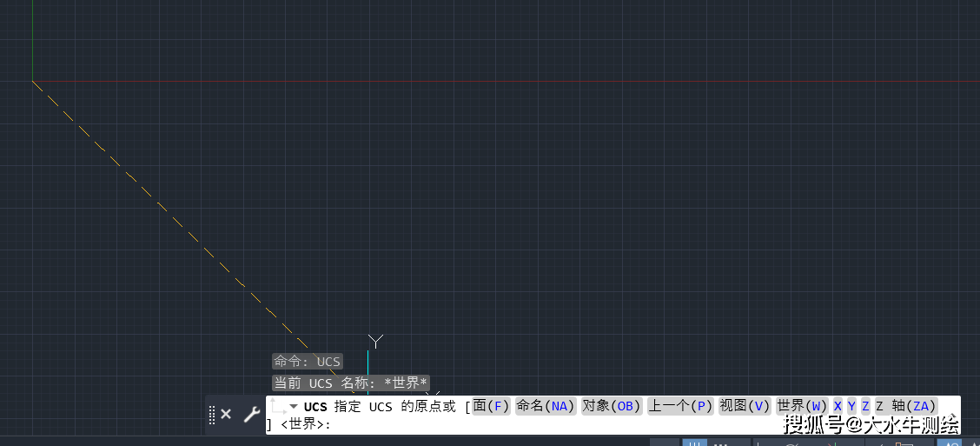Open command line customize wrench menu
The image size is (980, 446).
pyautogui.click(x=251, y=414)
